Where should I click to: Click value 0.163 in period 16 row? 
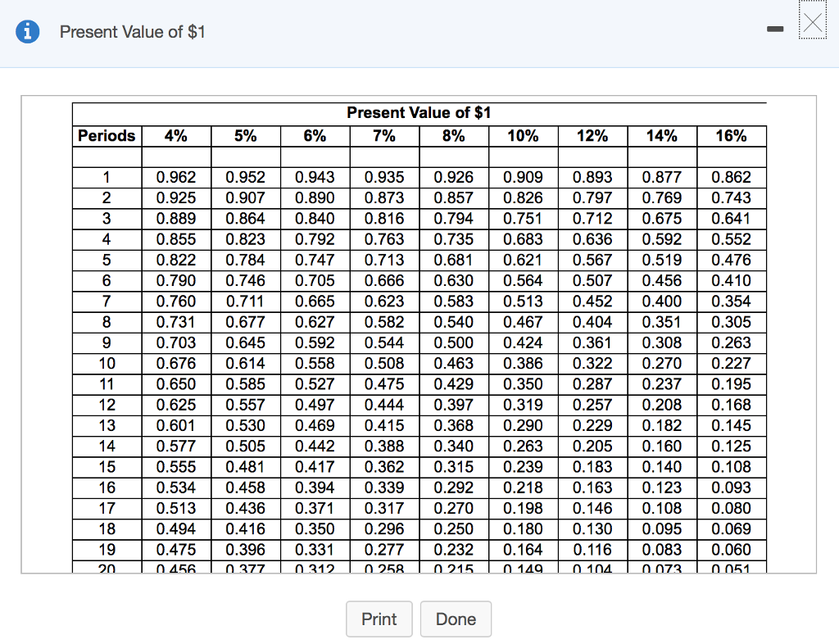click(592, 488)
